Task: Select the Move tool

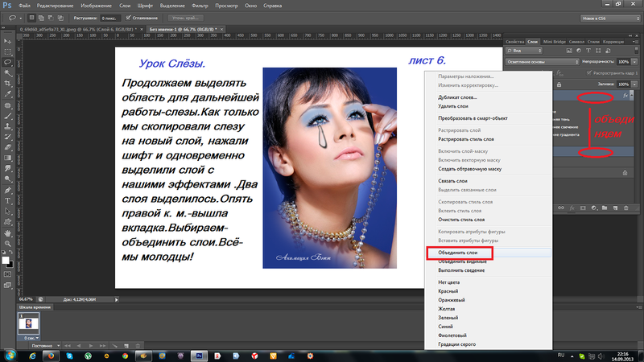Action: click(7, 40)
